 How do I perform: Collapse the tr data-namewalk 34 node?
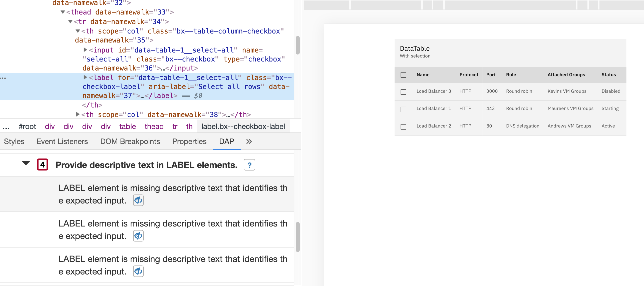click(x=70, y=21)
